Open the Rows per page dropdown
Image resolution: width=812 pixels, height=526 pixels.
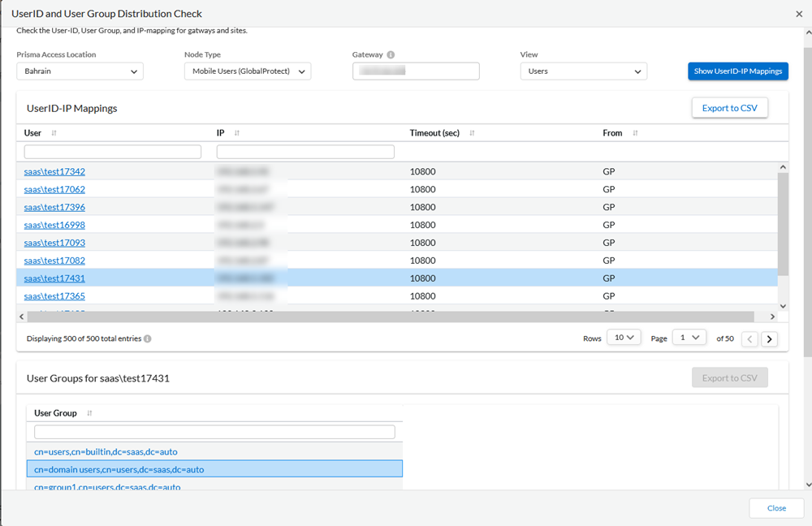click(624, 337)
